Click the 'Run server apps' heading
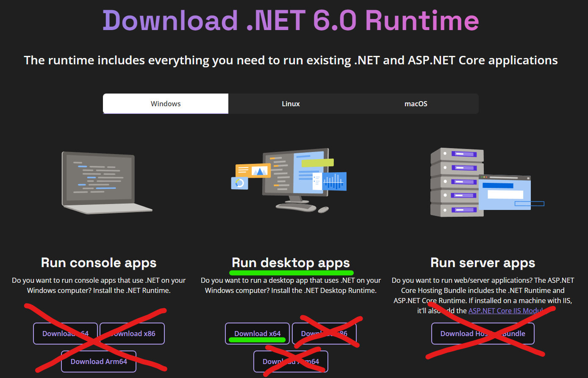Image resolution: width=588 pixels, height=378 pixels. (x=483, y=262)
